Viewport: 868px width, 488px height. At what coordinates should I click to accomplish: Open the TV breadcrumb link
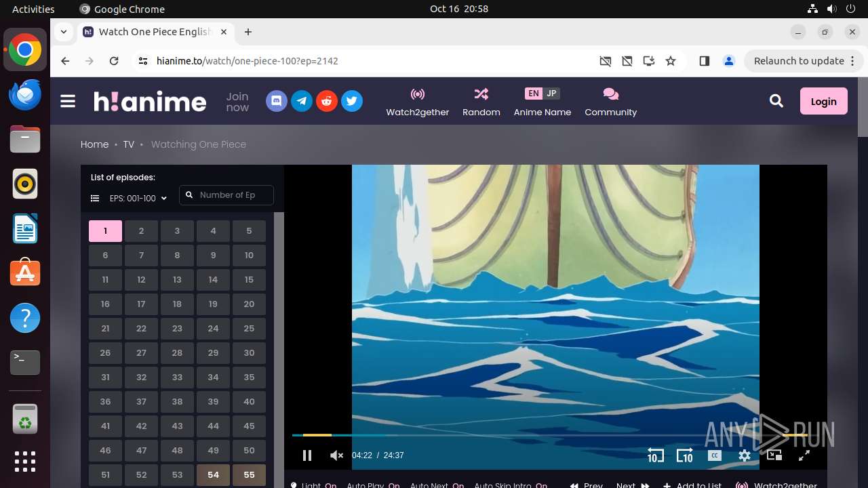129,144
